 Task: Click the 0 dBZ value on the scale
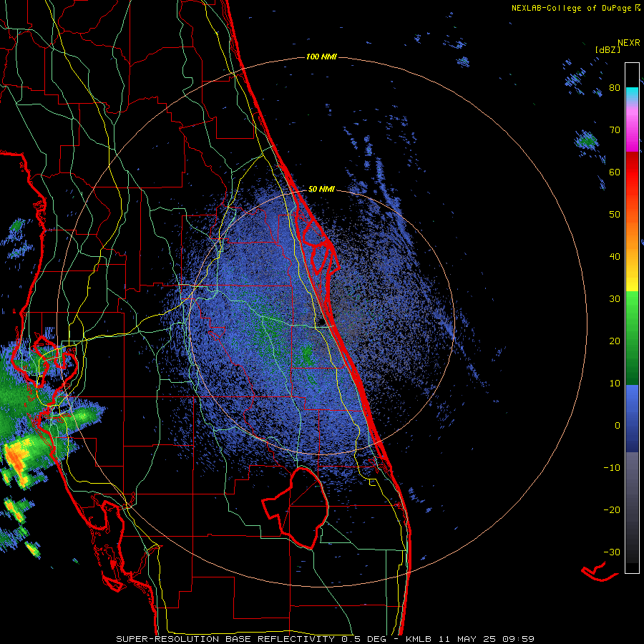[x=618, y=426]
